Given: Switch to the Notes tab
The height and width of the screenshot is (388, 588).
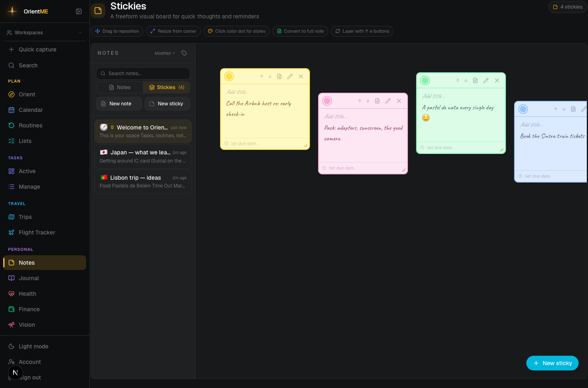Looking at the screenshot, I should pos(120,87).
